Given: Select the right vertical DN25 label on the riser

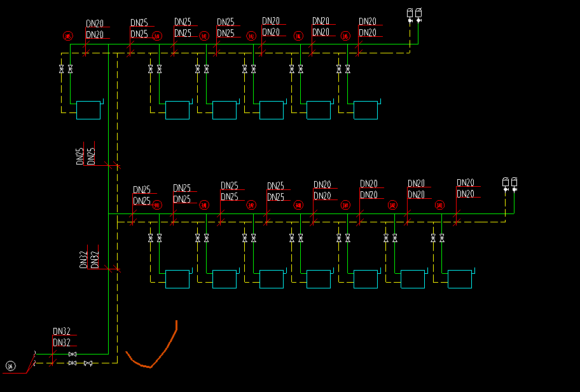Looking at the screenshot, I should (x=91, y=156).
